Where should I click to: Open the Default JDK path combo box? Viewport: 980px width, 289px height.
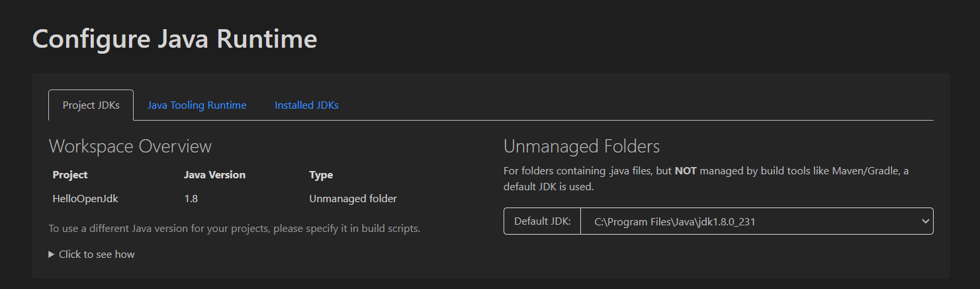[756, 221]
